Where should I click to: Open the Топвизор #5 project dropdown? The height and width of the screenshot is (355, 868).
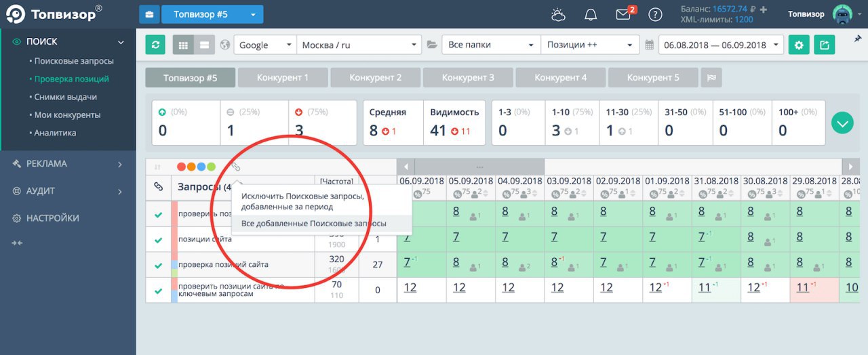click(x=212, y=14)
